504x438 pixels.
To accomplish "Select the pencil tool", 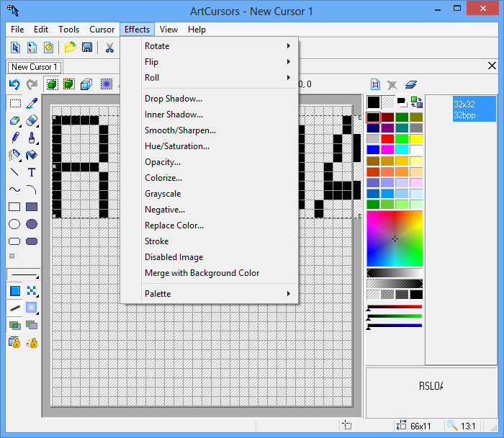I will pyautogui.click(x=15, y=138).
